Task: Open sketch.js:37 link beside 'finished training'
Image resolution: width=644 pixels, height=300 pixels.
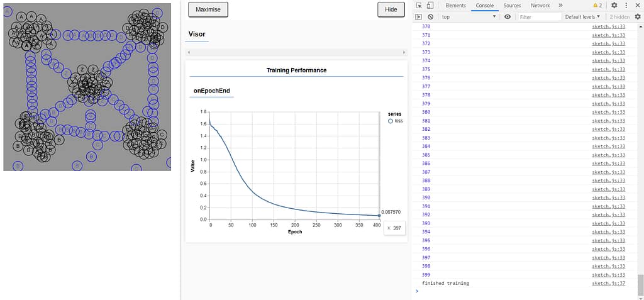Action: (x=608, y=283)
